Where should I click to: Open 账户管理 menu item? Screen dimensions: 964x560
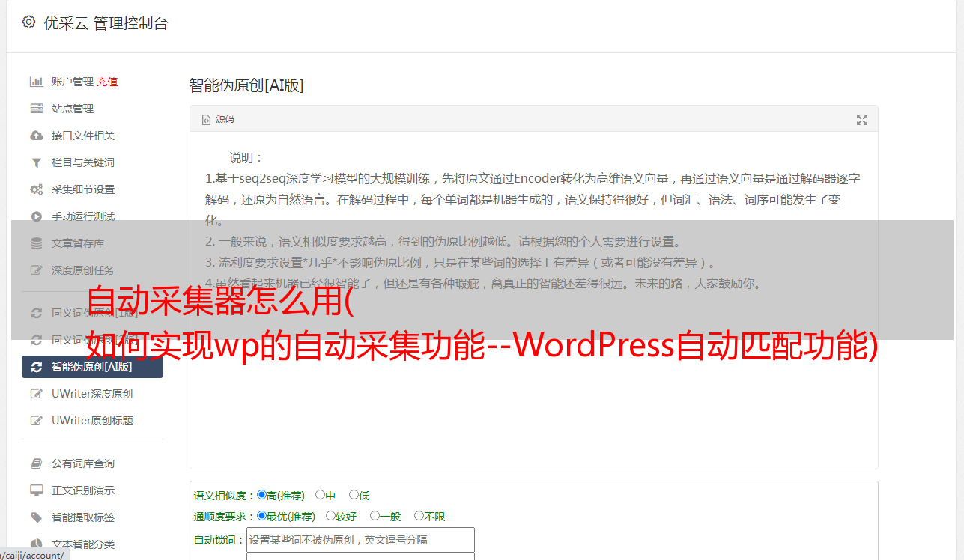(x=73, y=82)
